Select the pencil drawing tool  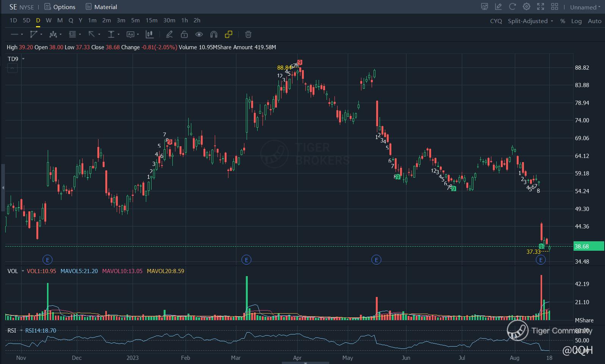point(169,34)
